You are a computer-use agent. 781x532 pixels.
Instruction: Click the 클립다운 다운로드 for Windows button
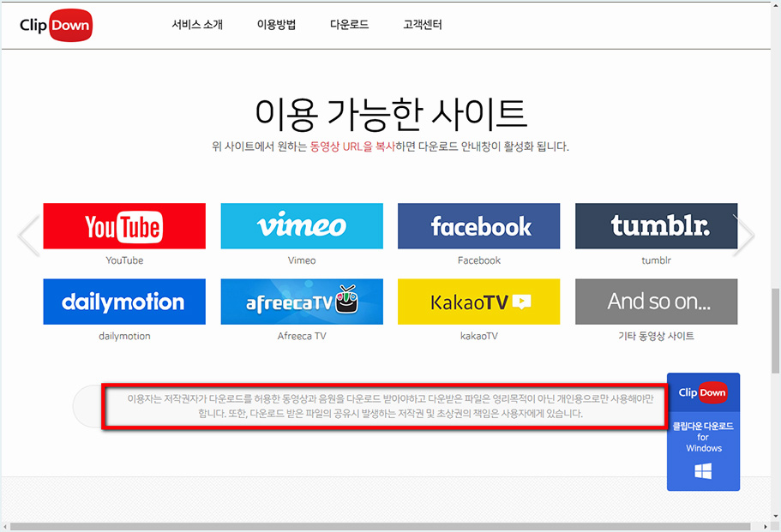click(x=703, y=432)
